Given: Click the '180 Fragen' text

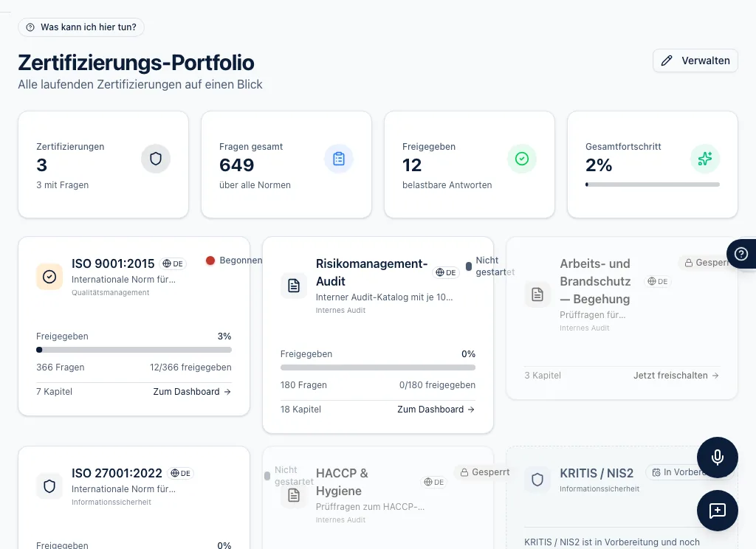Looking at the screenshot, I should tap(303, 385).
